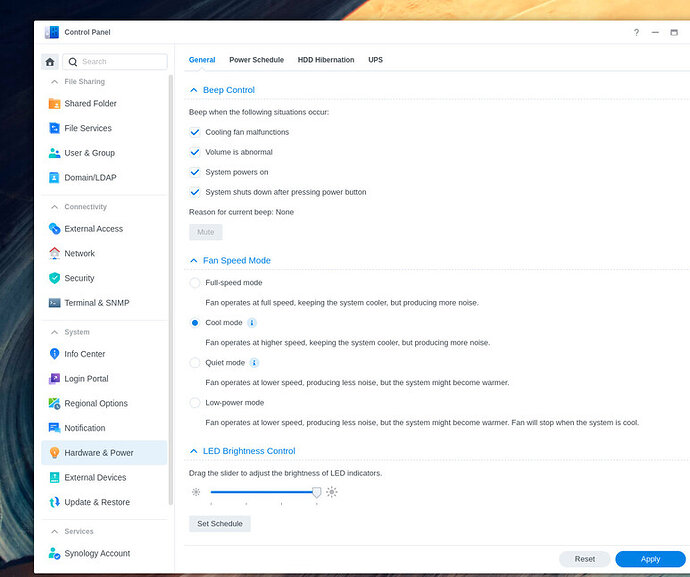Click the Apply button

[x=650, y=559]
